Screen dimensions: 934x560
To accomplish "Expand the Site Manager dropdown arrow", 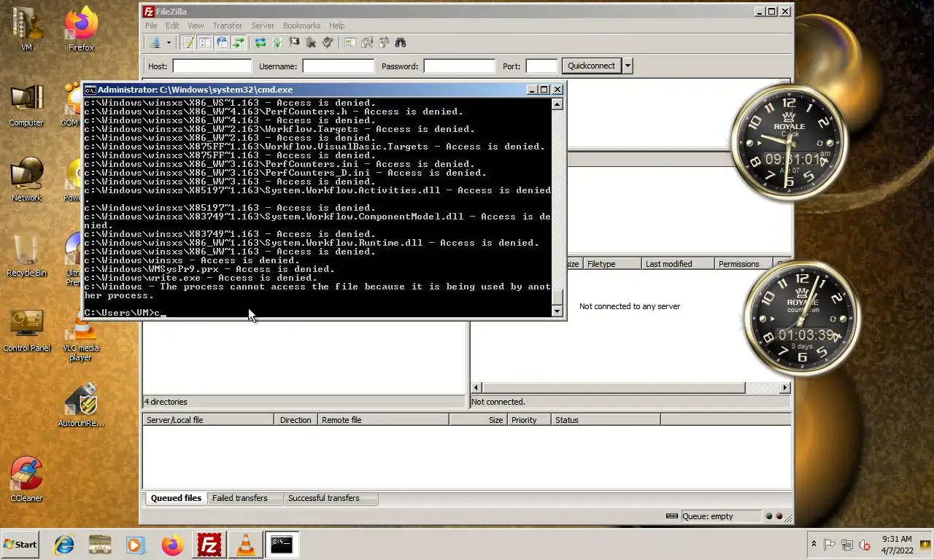I will [169, 42].
